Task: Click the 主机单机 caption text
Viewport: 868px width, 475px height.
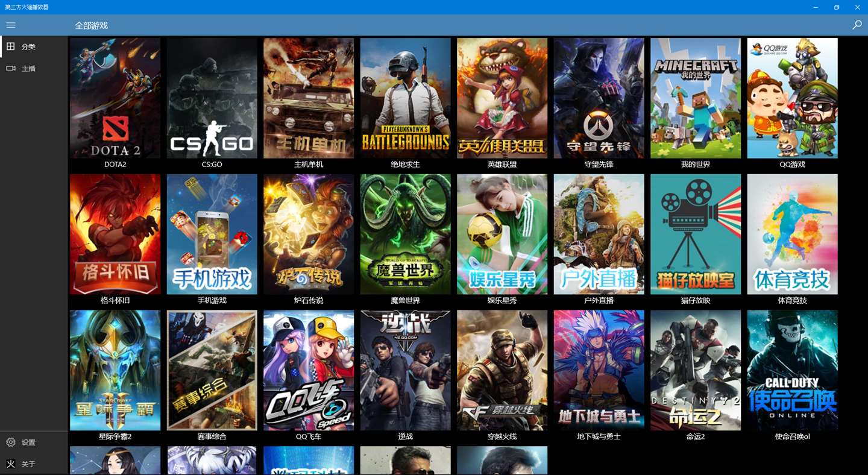Action: pyautogui.click(x=309, y=165)
